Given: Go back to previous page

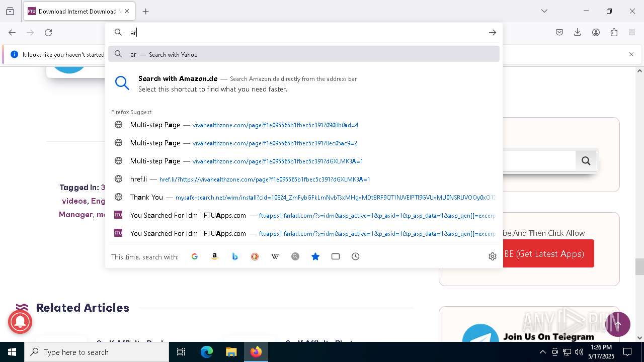Looking at the screenshot, I should pyautogui.click(x=12, y=32).
